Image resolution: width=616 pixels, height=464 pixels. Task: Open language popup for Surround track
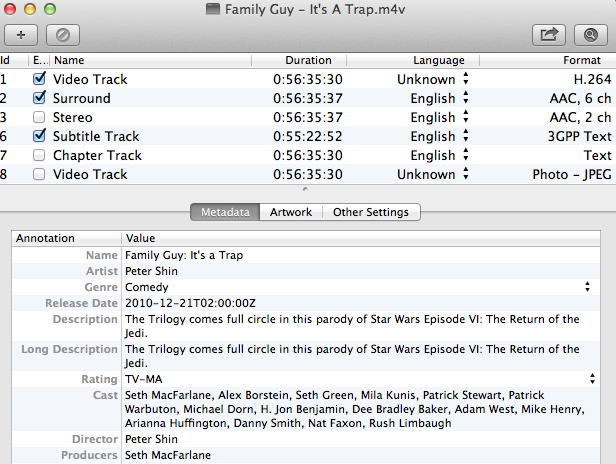coord(466,97)
